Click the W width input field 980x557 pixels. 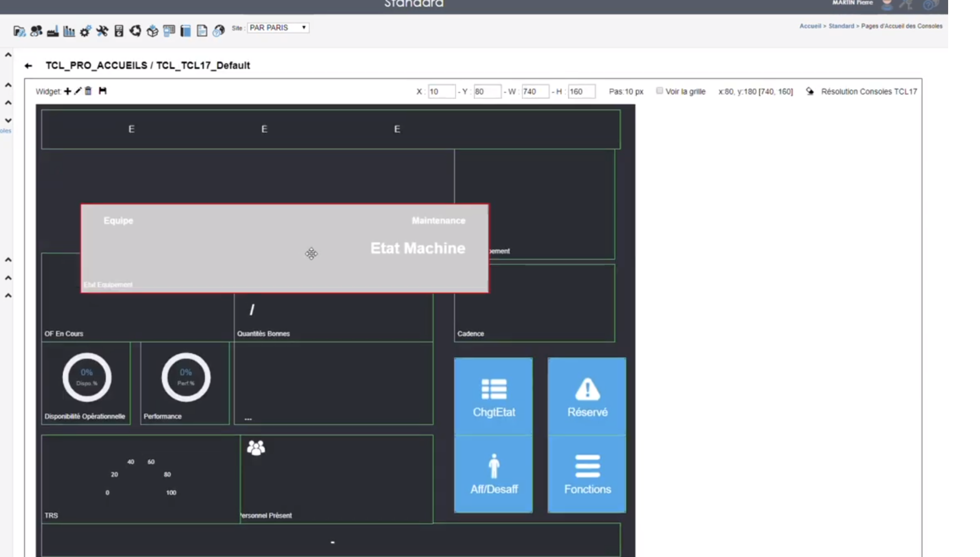(x=535, y=91)
